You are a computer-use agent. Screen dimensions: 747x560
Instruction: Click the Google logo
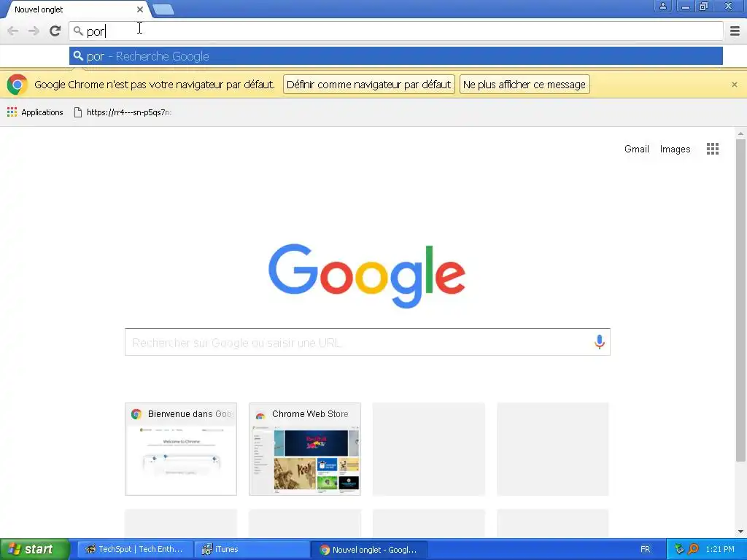(367, 276)
